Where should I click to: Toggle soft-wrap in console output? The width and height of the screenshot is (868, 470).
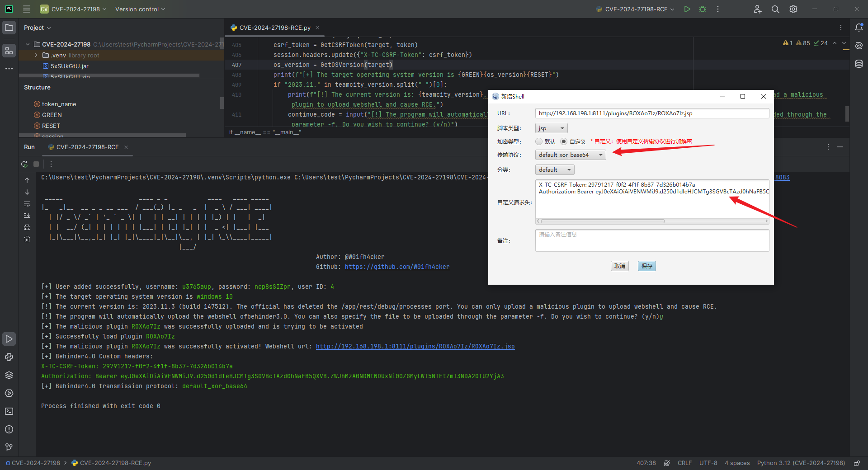click(x=27, y=204)
